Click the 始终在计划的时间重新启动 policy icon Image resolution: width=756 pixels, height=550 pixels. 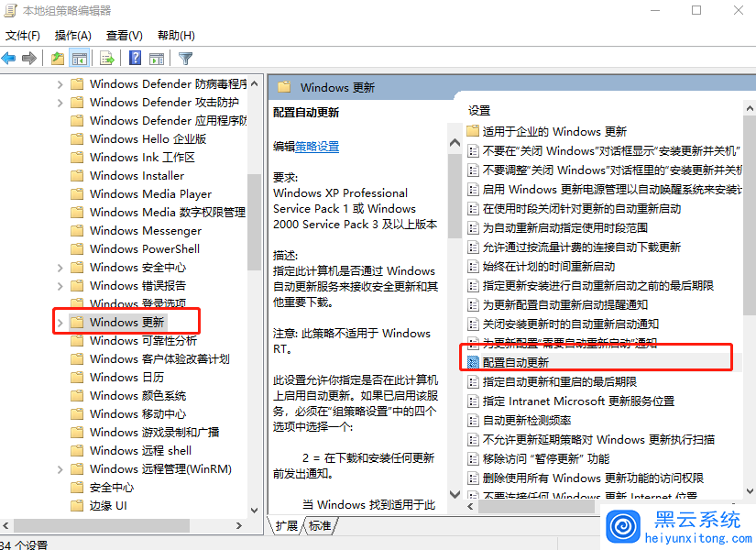[473, 267]
